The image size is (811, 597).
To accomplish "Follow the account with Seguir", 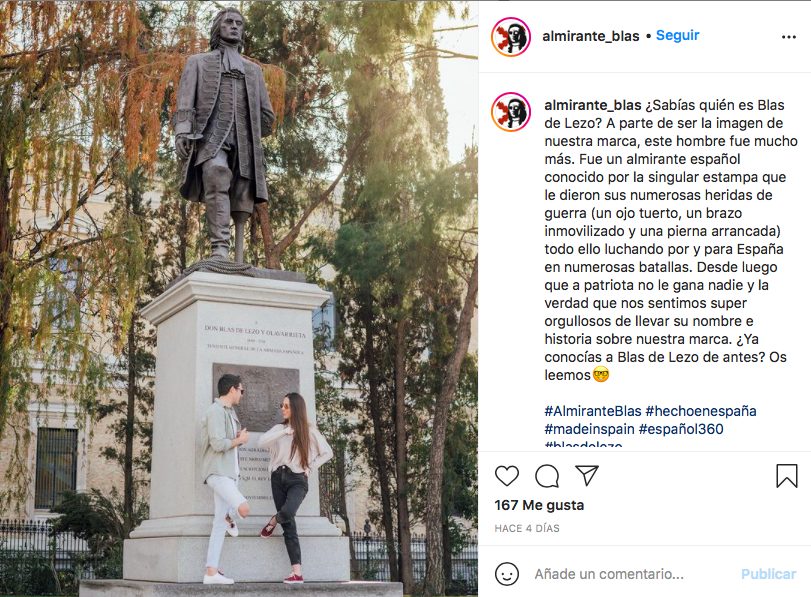I will [678, 35].
